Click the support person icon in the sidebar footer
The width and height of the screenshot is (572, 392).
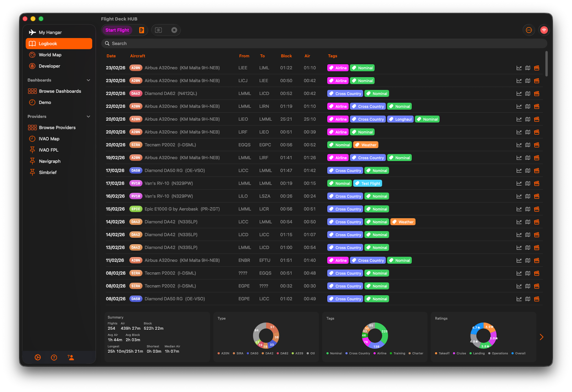click(71, 357)
